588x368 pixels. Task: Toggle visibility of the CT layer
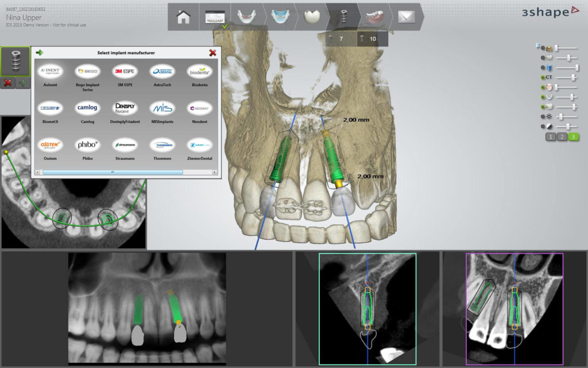coord(543,78)
